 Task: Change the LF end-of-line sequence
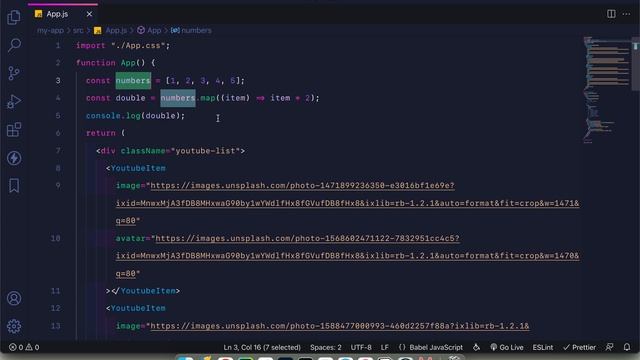coord(384,347)
